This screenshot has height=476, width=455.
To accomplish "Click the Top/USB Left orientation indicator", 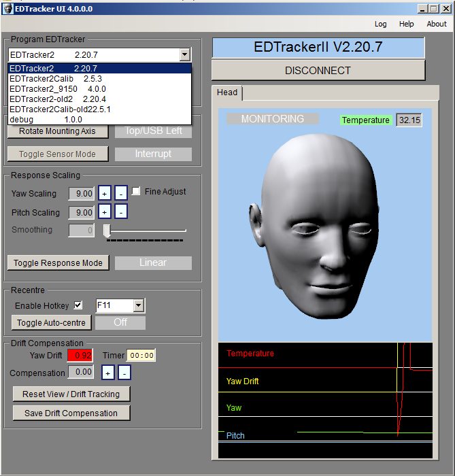I will click(153, 131).
